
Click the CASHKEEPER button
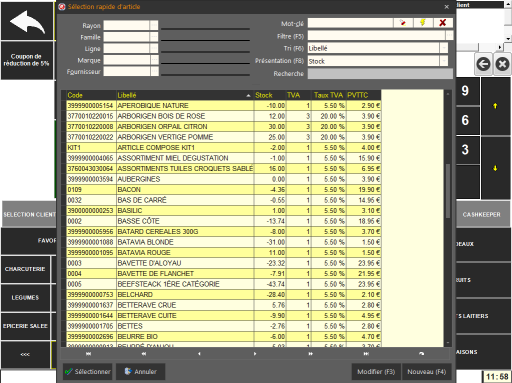[x=482, y=214]
